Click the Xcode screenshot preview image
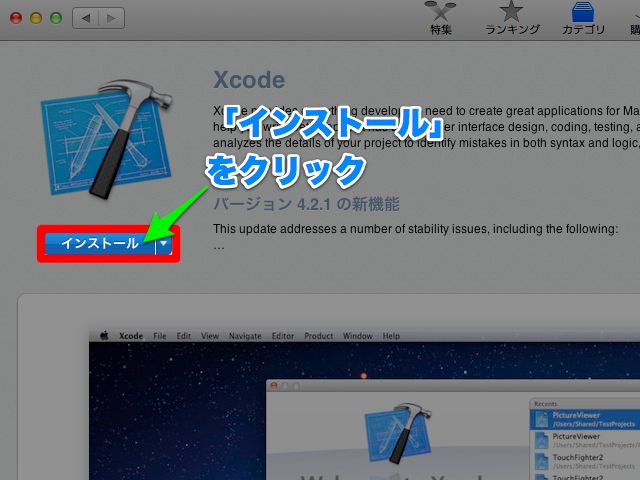The width and height of the screenshot is (640, 480). [x=364, y=405]
